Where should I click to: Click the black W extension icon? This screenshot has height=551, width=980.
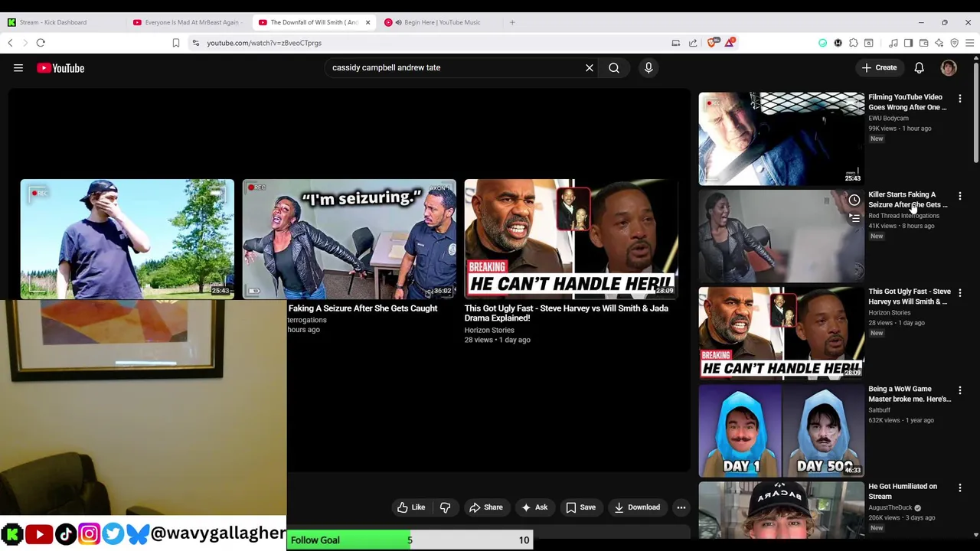[x=838, y=43]
